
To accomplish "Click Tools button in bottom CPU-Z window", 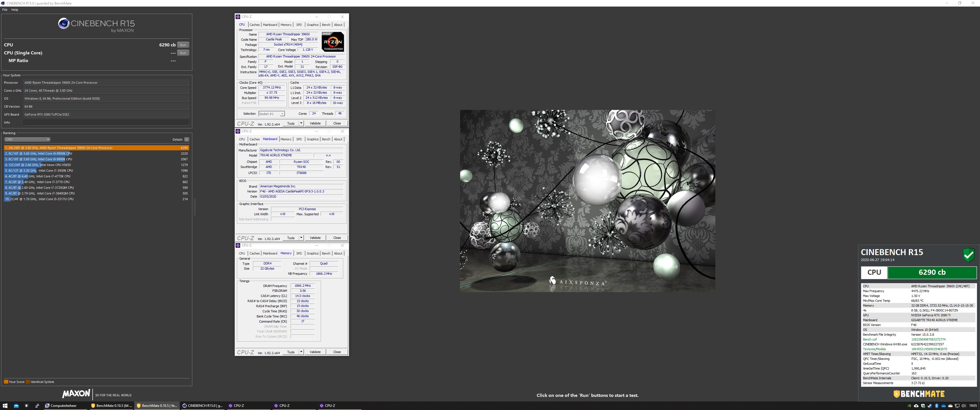I will click(x=291, y=352).
